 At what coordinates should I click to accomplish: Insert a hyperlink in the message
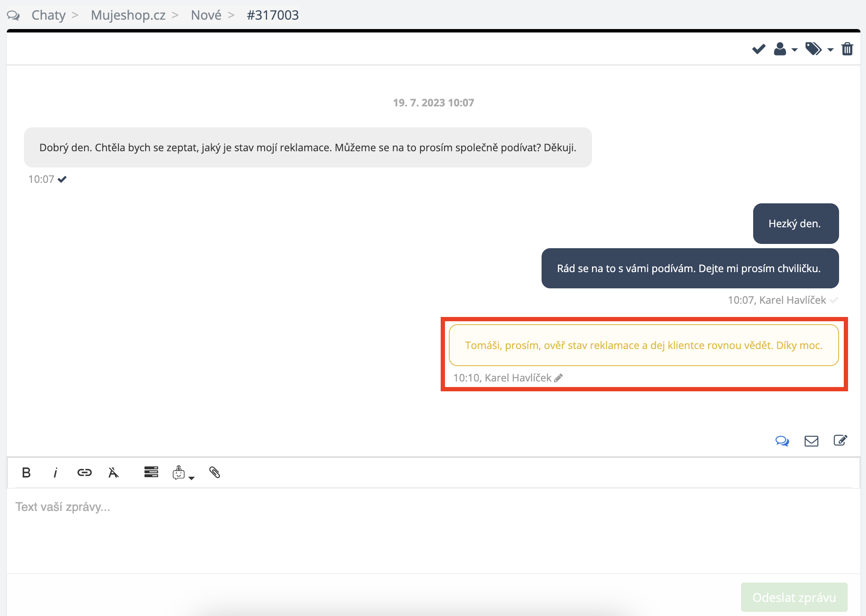[x=84, y=472]
